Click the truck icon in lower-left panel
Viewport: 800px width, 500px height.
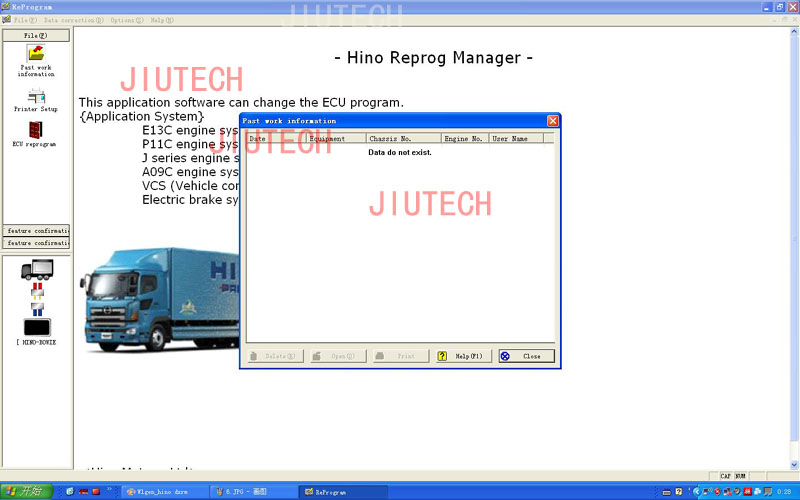point(36,269)
